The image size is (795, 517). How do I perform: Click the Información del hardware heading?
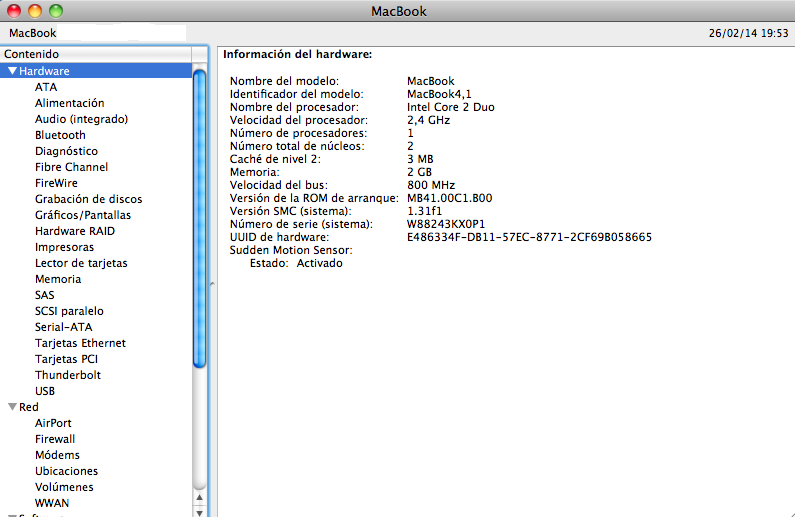pos(298,54)
